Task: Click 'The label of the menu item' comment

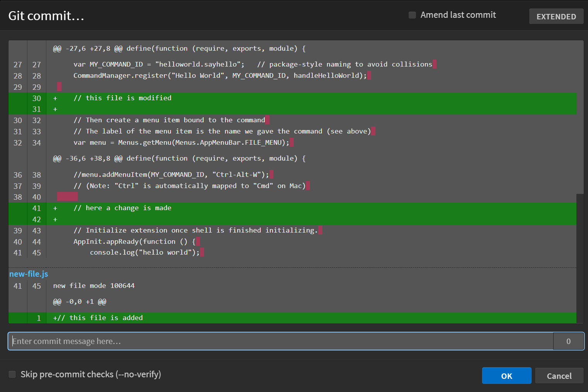Action: 222,131
